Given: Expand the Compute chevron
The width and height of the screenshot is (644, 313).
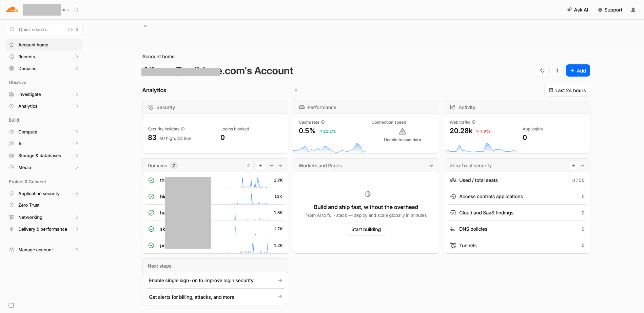Looking at the screenshot, I should (x=77, y=132).
